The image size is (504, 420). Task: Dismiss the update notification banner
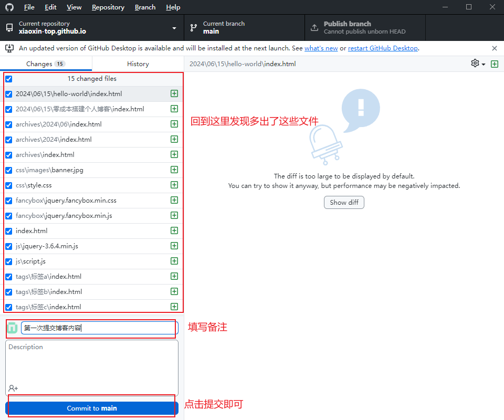point(494,48)
